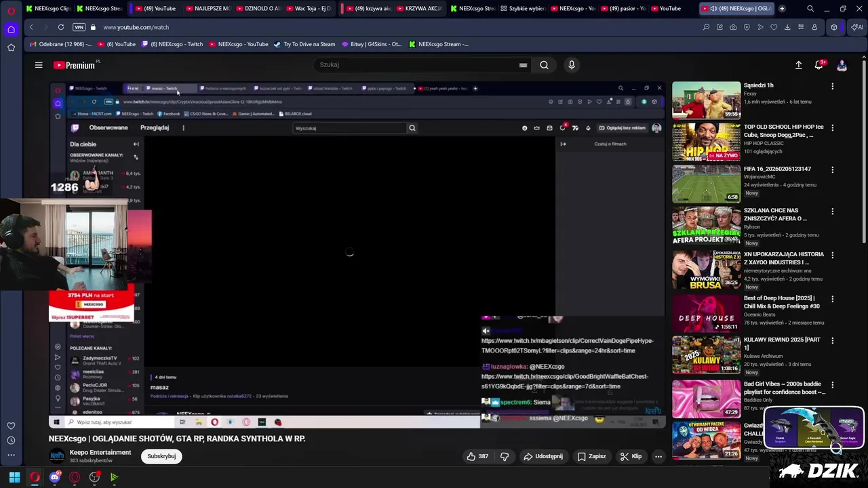This screenshot has height=488, width=868.
Task: Toggle the VPN badge in address bar
Action: [x=79, y=27]
